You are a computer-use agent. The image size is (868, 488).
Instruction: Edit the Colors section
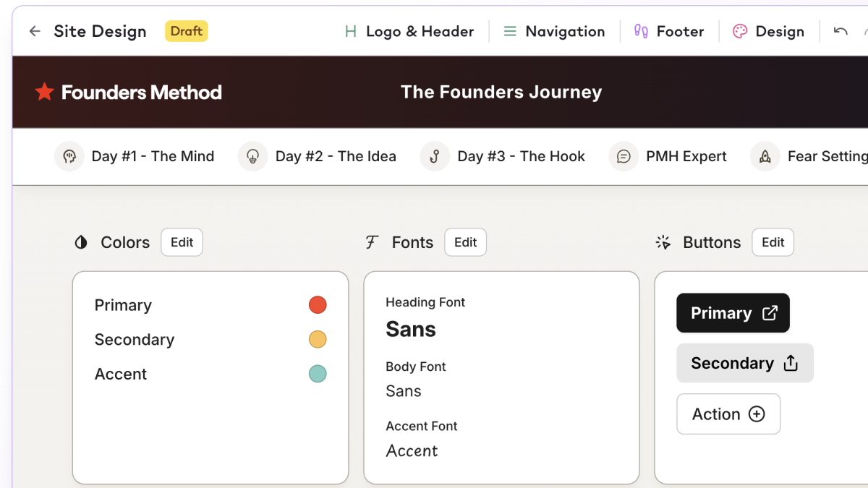(182, 242)
